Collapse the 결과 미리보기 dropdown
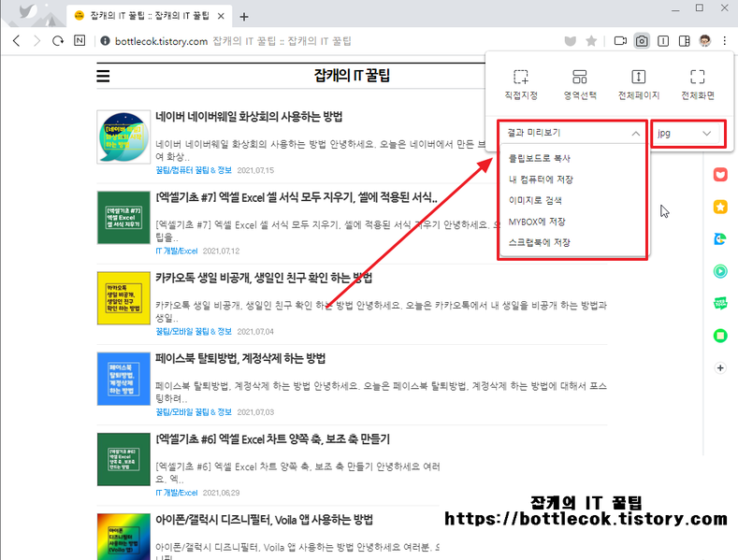 (572, 133)
